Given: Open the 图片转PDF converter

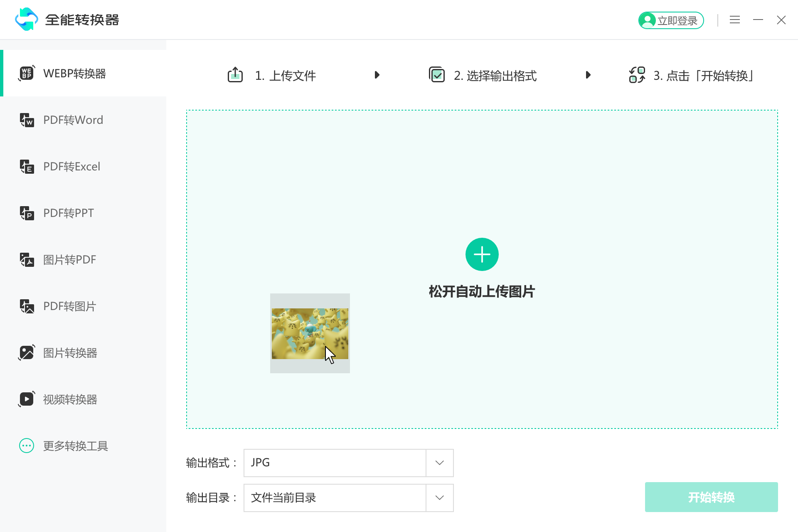Looking at the screenshot, I should (69, 260).
